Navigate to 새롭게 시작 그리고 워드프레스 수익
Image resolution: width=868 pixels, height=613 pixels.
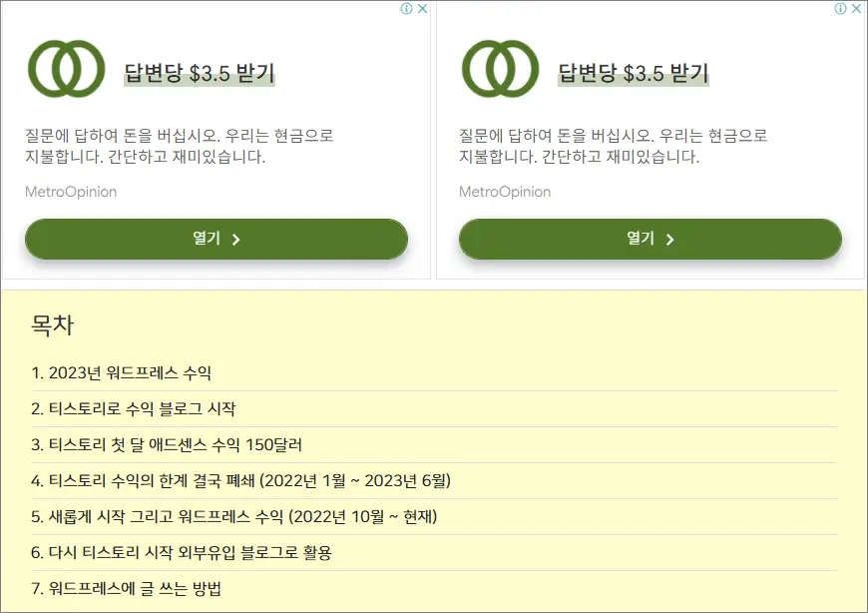[234, 517]
